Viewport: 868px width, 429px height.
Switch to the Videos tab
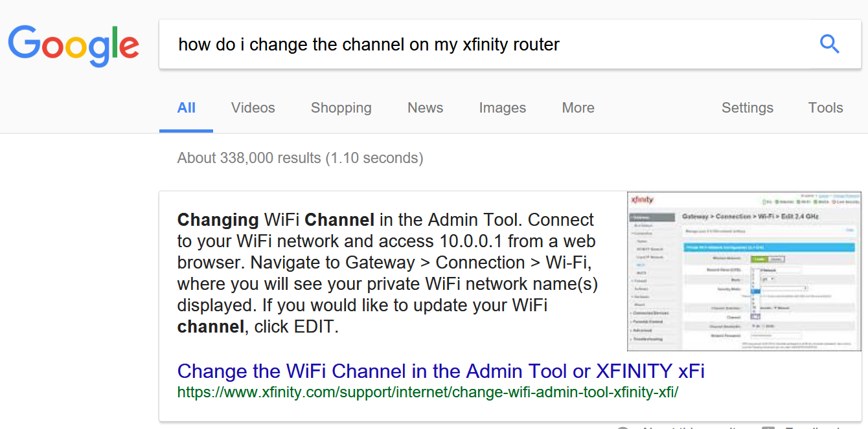click(x=253, y=107)
